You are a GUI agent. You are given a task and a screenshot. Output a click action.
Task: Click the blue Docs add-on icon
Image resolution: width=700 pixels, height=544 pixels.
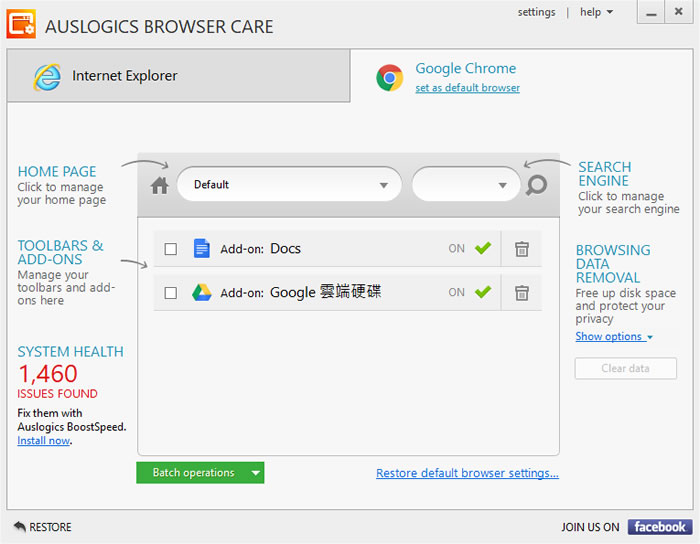[x=201, y=249]
